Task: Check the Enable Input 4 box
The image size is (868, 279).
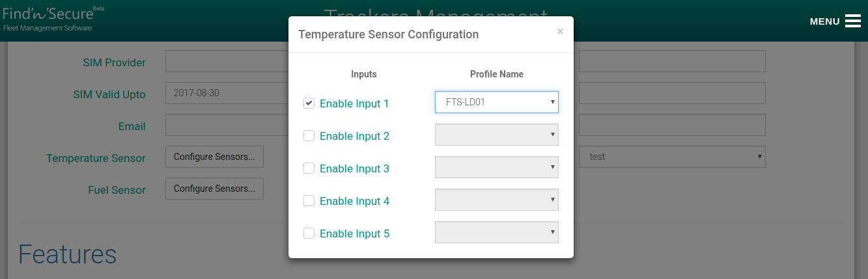Action: [x=309, y=200]
